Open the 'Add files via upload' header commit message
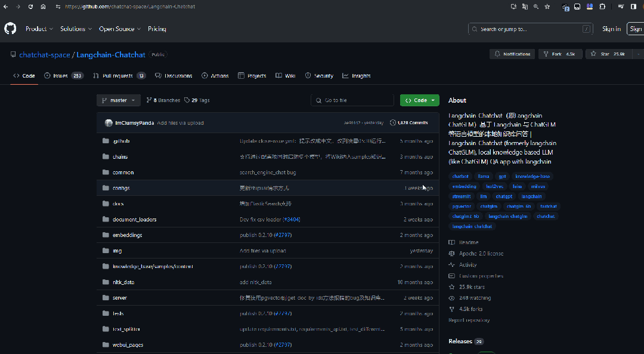This screenshot has width=644, height=354. click(x=180, y=122)
